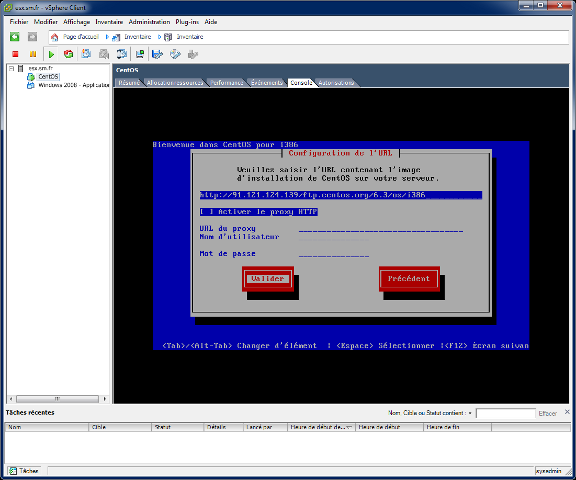
Task: Sort tasks by Lancé par column header
Action: [x=265, y=427]
